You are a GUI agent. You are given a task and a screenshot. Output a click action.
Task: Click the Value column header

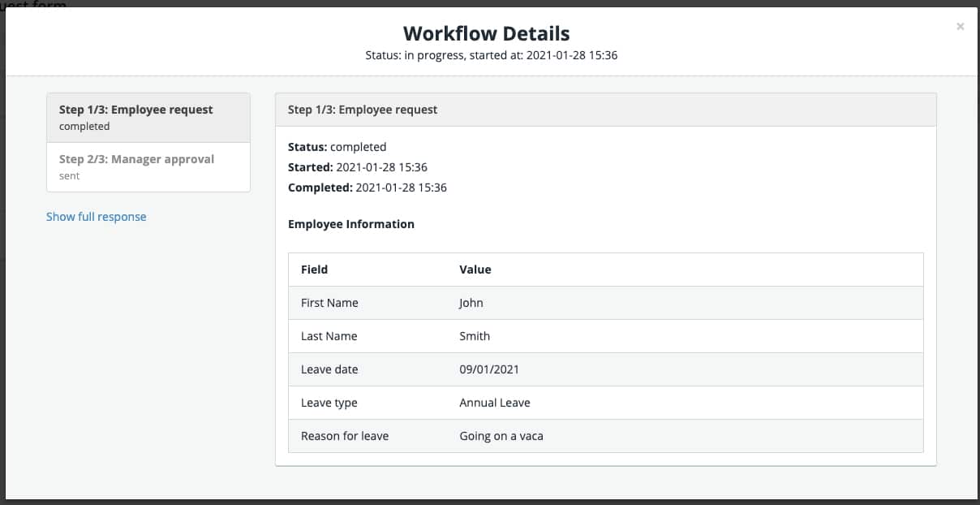click(475, 269)
